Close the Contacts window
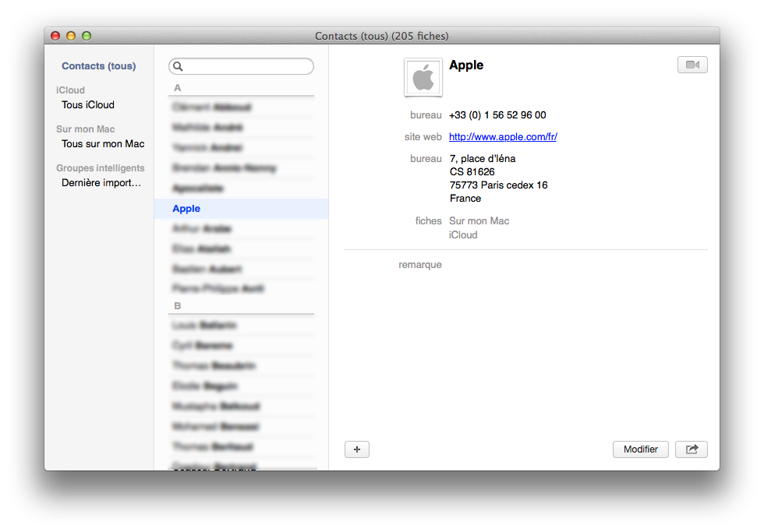 [x=55, y=36]
